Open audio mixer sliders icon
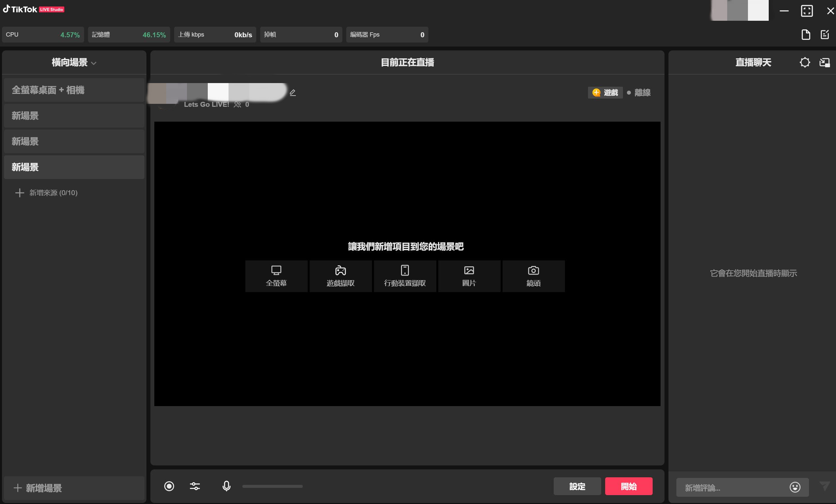This screenshot has height=504, width=836. (x=195, y=486)
